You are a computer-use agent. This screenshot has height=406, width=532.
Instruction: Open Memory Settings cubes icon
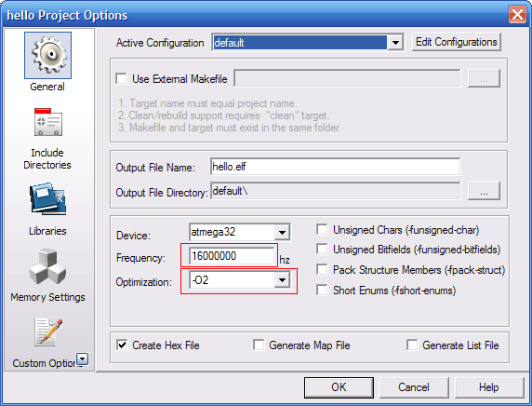(x=47, y=266)
